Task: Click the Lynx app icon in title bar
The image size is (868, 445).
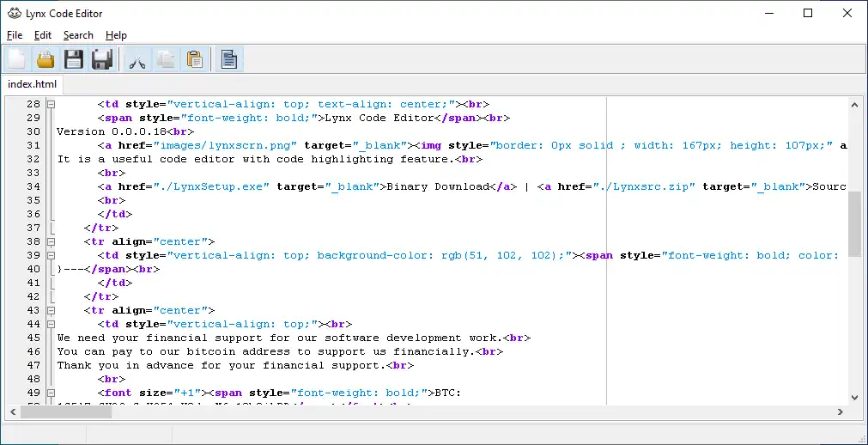Action: tap(15, 13)
